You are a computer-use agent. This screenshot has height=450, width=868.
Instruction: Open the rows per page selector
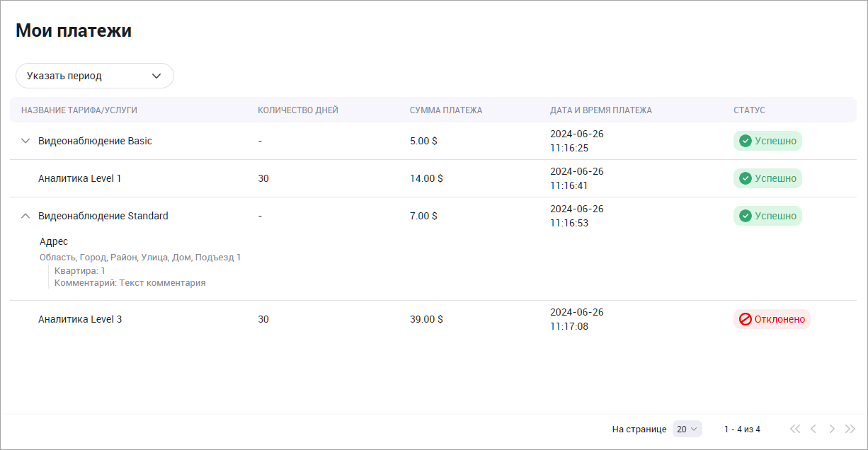point(687,429)
